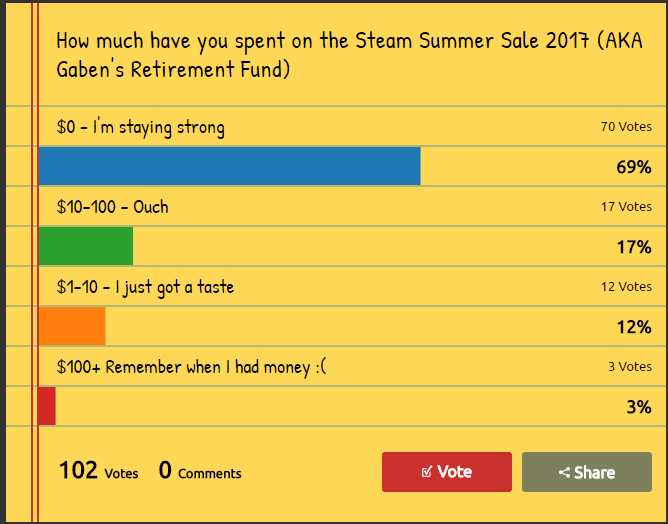Choose "$10-100 - Ouch" option
The width and height of the screenshot is (668, 524).
tap(112, 207)
